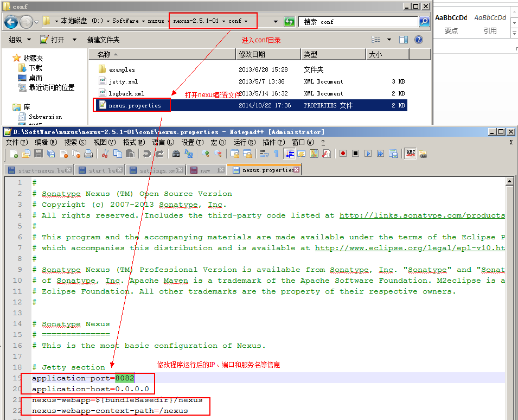
Task: Expand the arrow next to 打开 button
Action: [x=74, y=40]
